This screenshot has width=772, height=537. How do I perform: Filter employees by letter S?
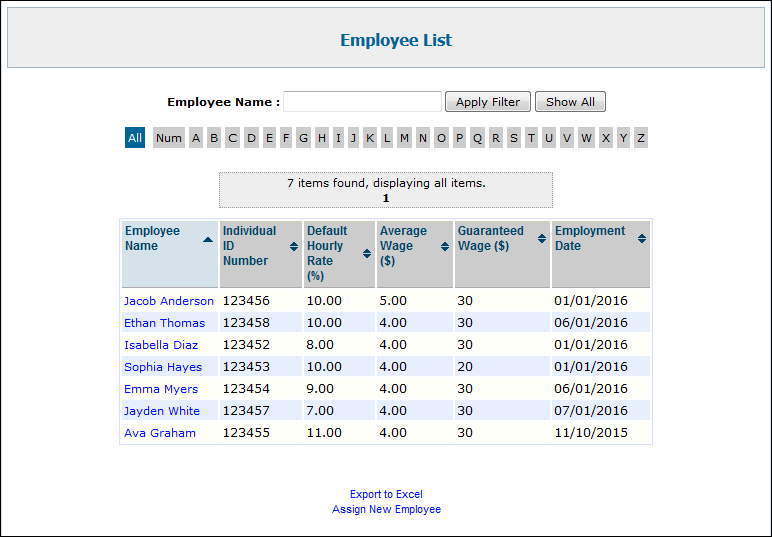pos(514,138)
